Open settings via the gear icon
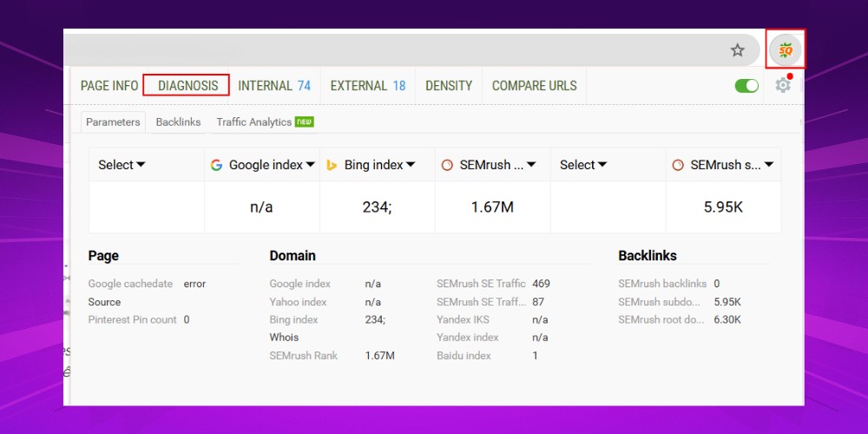This screenshot has width=868, height=434. click(783, 85)
